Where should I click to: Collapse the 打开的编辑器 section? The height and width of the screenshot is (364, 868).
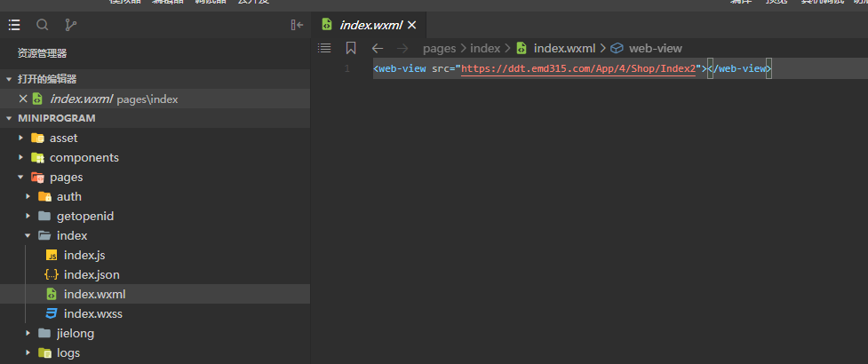9,79
